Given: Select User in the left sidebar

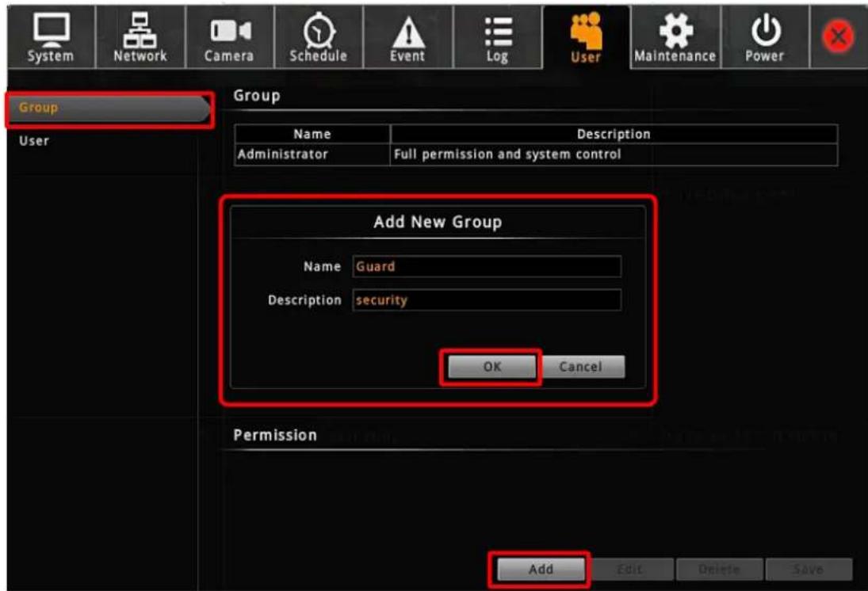Looking at the screenshot, I should (34, 140).
